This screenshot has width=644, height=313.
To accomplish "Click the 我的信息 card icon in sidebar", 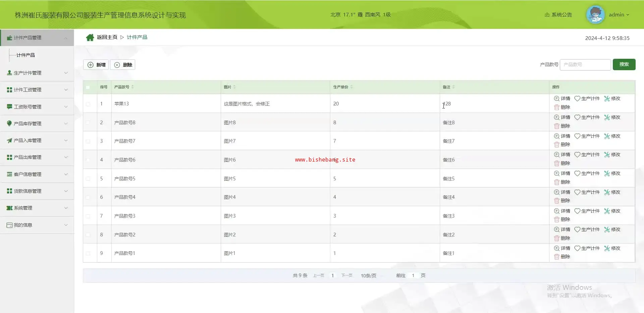I will coord(9,225).
